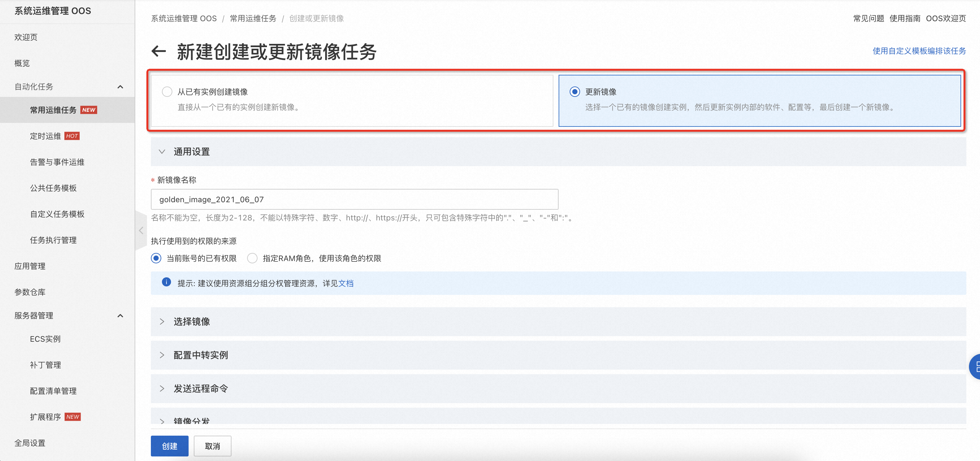Open ECS实例 in the sidebar
Screen dimensions: 980x461
(45, 339)
